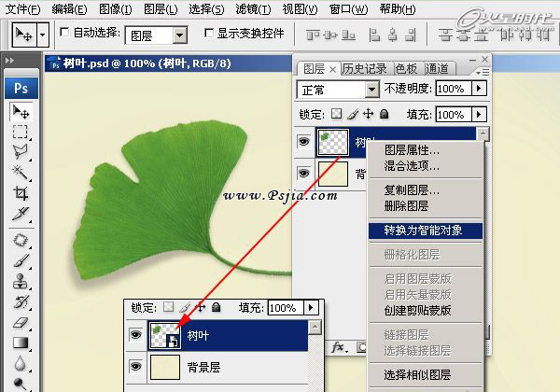Click the 填充 percentage input field

(x=450, y=115)
